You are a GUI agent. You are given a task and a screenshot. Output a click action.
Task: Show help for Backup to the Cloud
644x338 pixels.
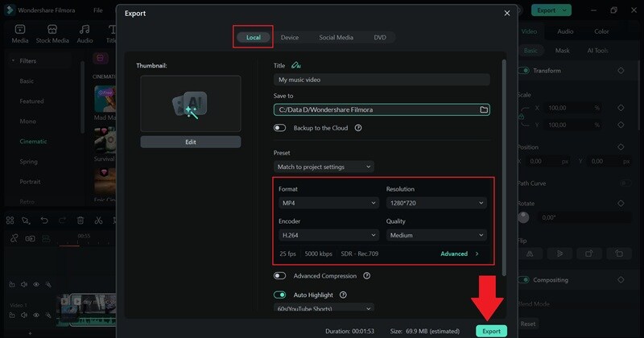coord(358,128)
